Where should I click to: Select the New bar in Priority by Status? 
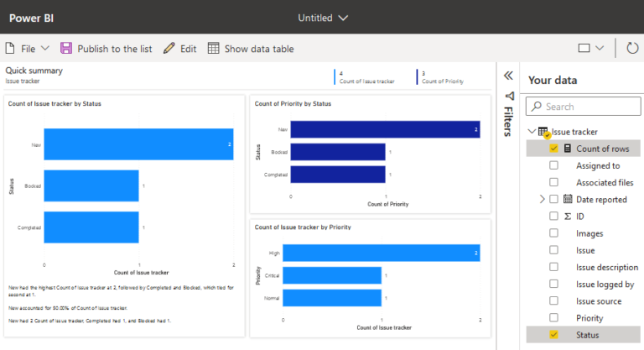[385, 129]
